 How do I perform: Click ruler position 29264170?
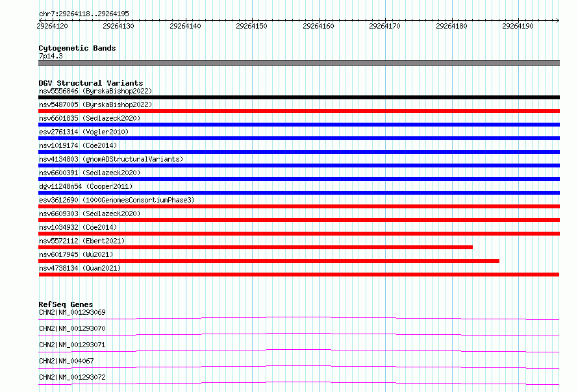pyautogui.click(x=384, y=26)
